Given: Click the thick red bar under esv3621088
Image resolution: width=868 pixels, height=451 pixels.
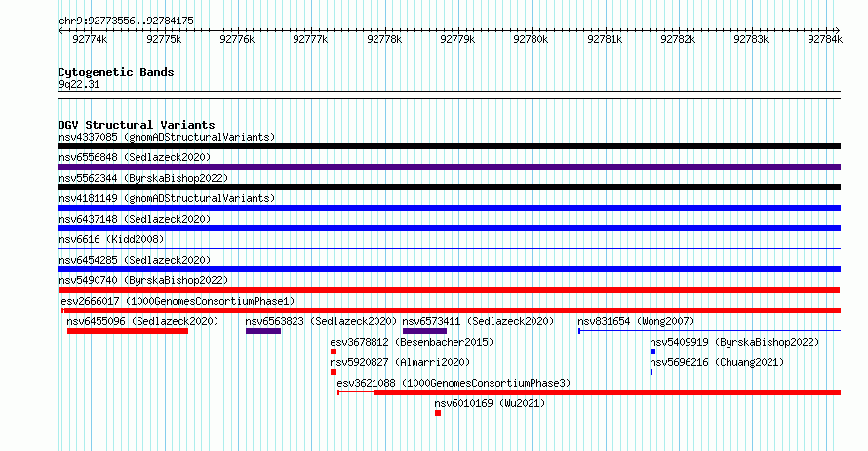Looking at the screenshot, I should coord(608,392).
